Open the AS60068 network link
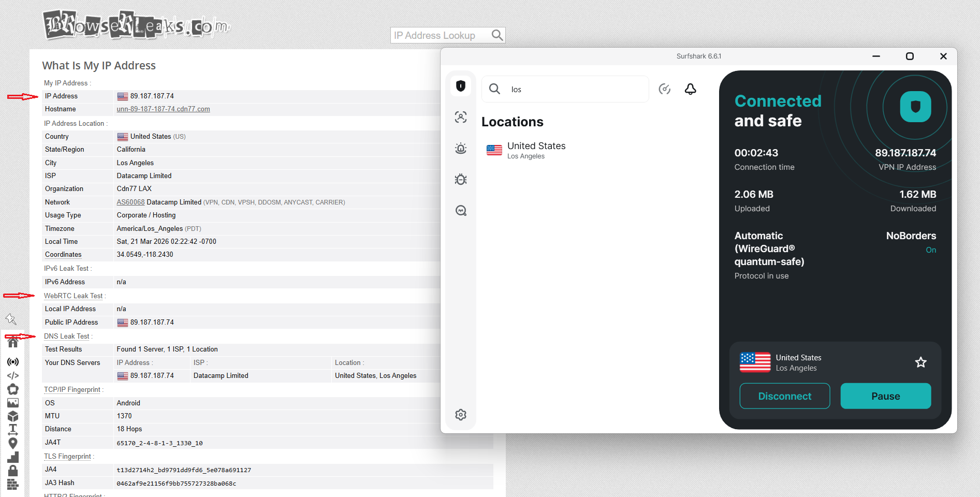Viewport: 980px width, 497px height. (130, 202)
